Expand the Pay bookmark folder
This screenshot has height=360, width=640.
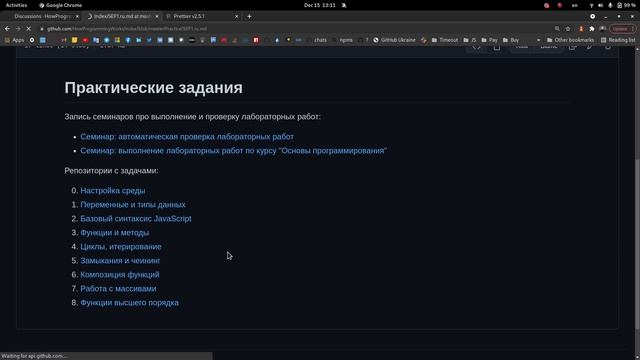tap(489, 40)
